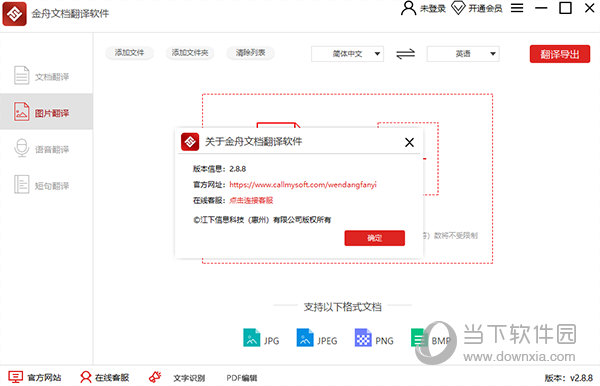Select the 短句翻译 sidebar tab
The height and width of the screenshot is (386, 600).
click(x=46, y=185)
